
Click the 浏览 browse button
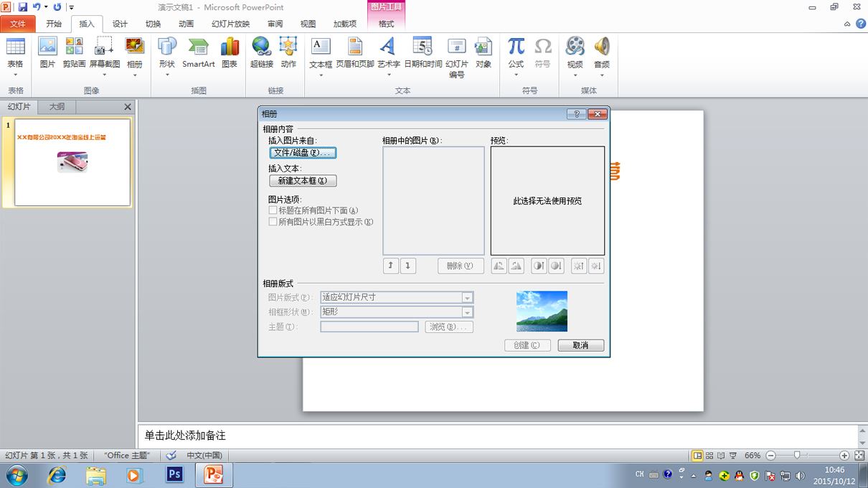[x=449, y=327]
